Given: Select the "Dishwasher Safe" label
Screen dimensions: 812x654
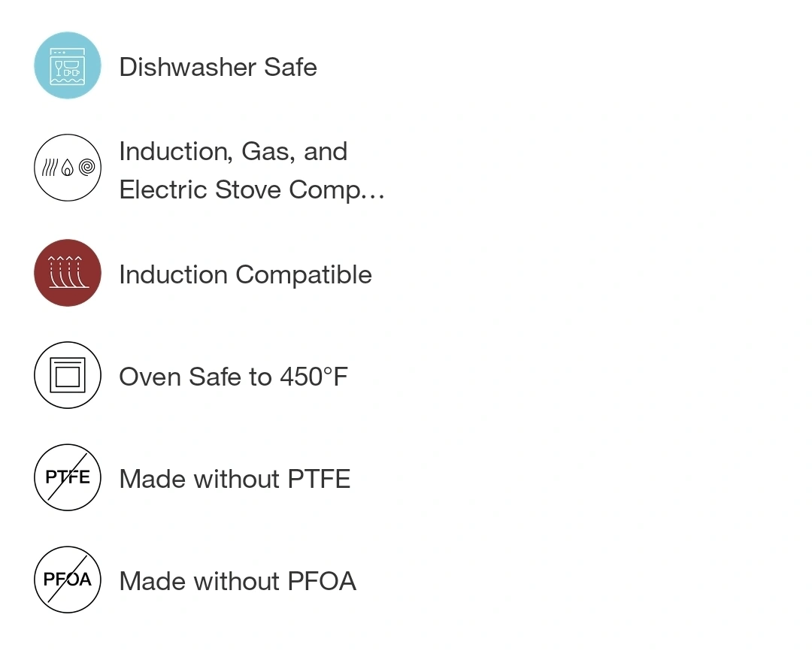Looking at the screenshot, I should pyautogui.click(x=218, y=67).
